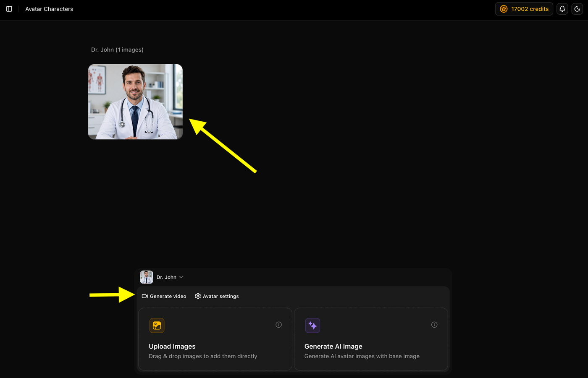Switch theme with the moon icon

point(577,9)
